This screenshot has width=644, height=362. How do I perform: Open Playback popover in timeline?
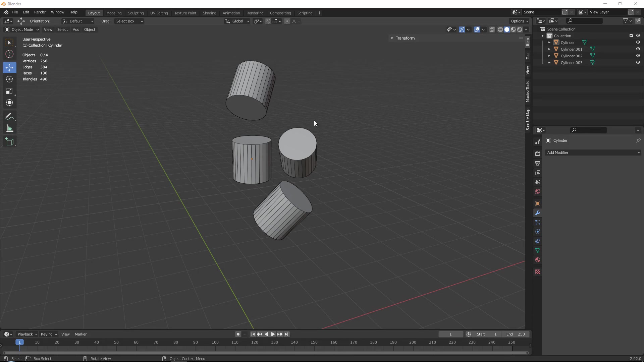click(27, 334)
